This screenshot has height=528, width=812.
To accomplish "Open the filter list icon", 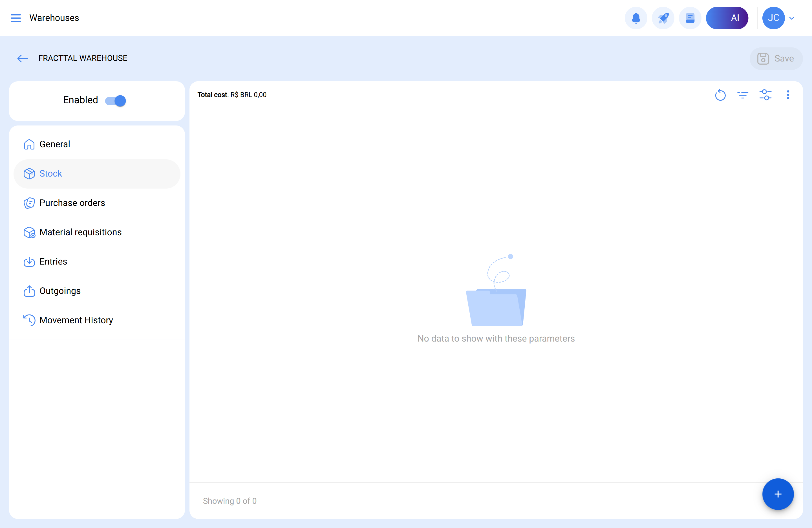I will tap(742, 95).
